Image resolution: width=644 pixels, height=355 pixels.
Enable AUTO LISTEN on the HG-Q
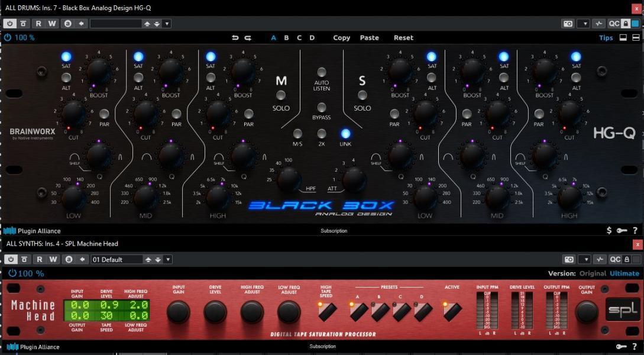pos(322,72)
